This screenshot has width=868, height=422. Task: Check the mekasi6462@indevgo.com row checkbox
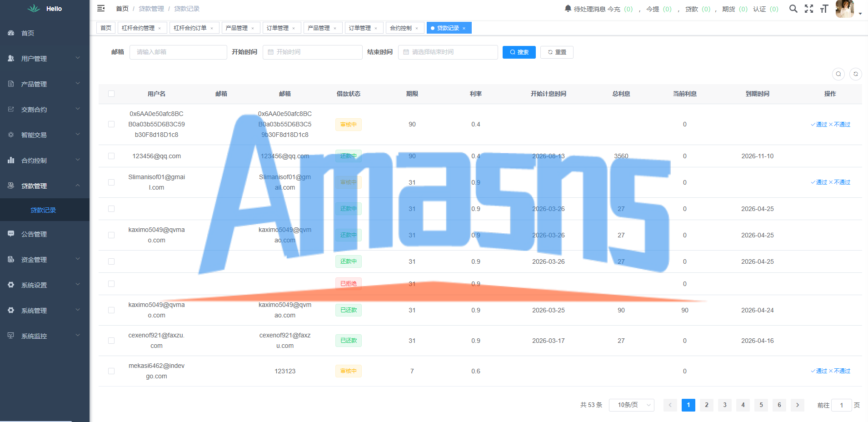pyautogui.click(x=111, y=371)
